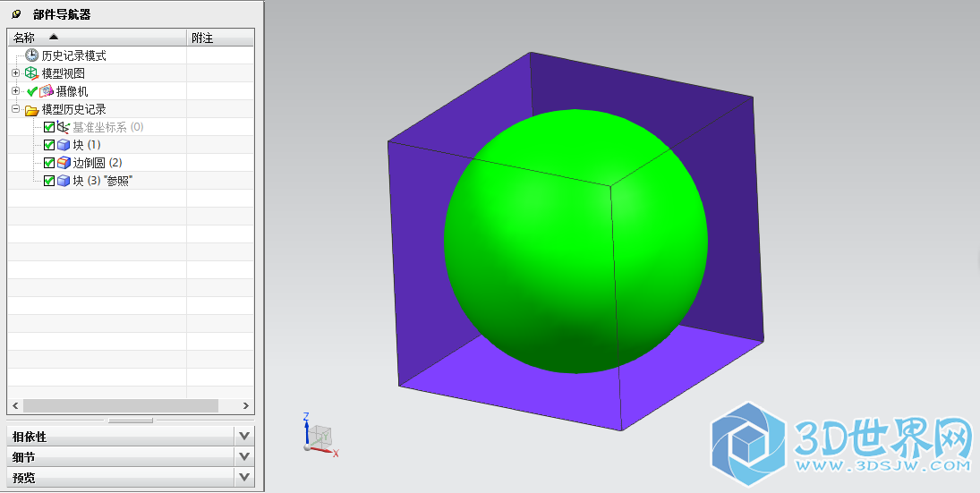The image size is (980, 493).
Task: Select the 边倒圆 (2) feature label
Action: coord(98,163)
